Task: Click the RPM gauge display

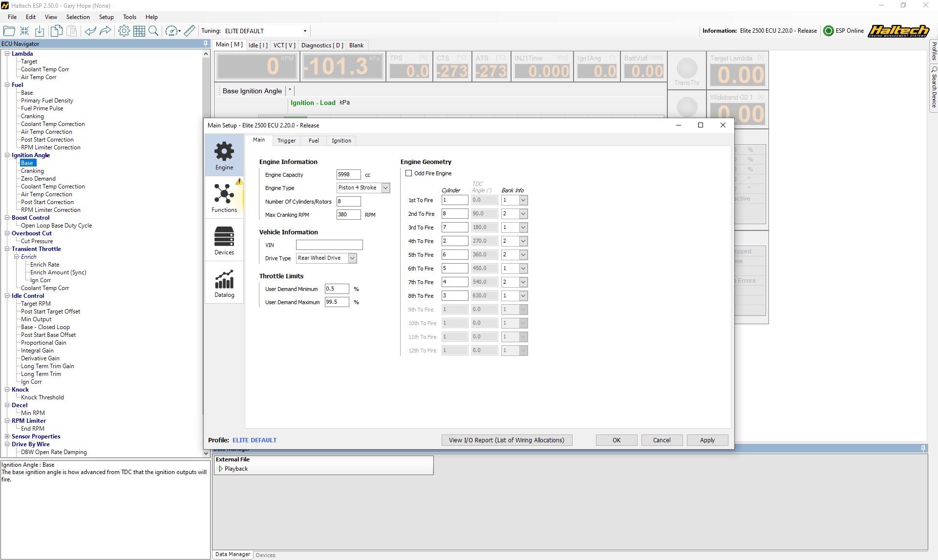Action: click(257, 66)
